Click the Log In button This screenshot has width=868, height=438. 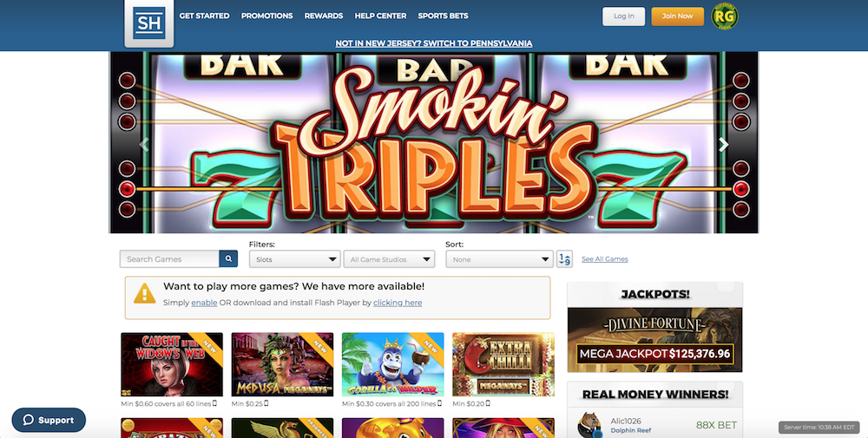pyautogui.click(x=624, y=16)
